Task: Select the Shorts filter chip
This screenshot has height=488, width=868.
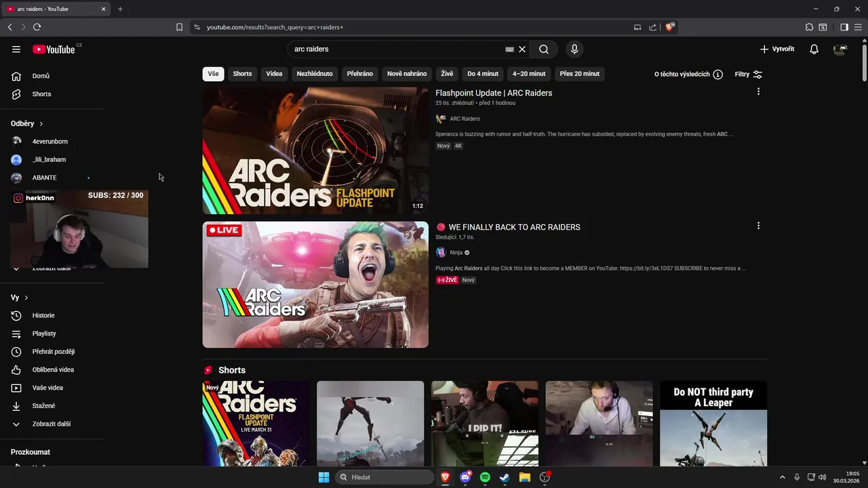Action: (242, 74)
